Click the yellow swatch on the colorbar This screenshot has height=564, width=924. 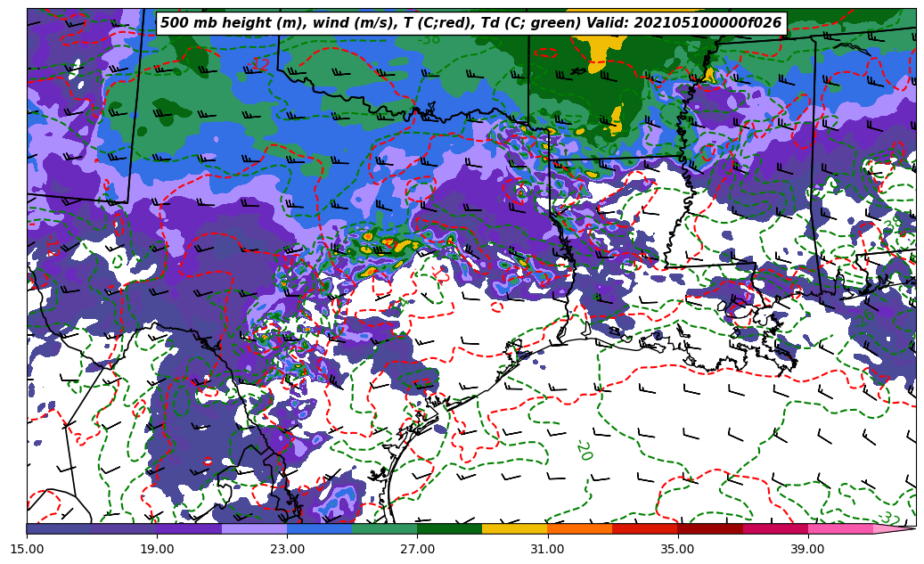click(514, 528)
